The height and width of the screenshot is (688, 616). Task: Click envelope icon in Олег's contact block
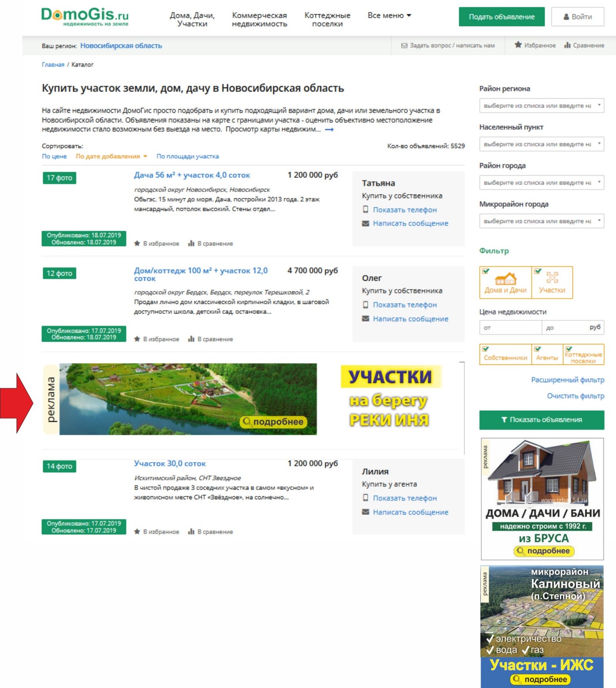366,319
